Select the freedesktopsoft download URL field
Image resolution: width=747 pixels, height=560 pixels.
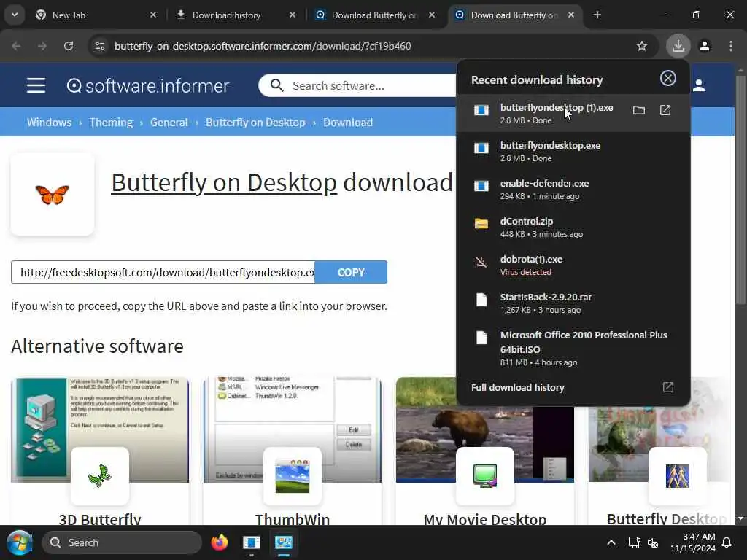163,273
